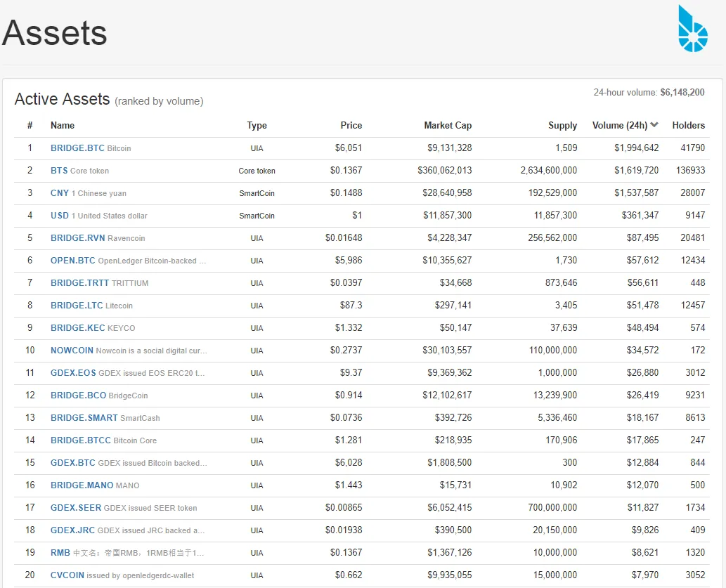Sort table by Name column
The image size is (726, 588).
63,126
